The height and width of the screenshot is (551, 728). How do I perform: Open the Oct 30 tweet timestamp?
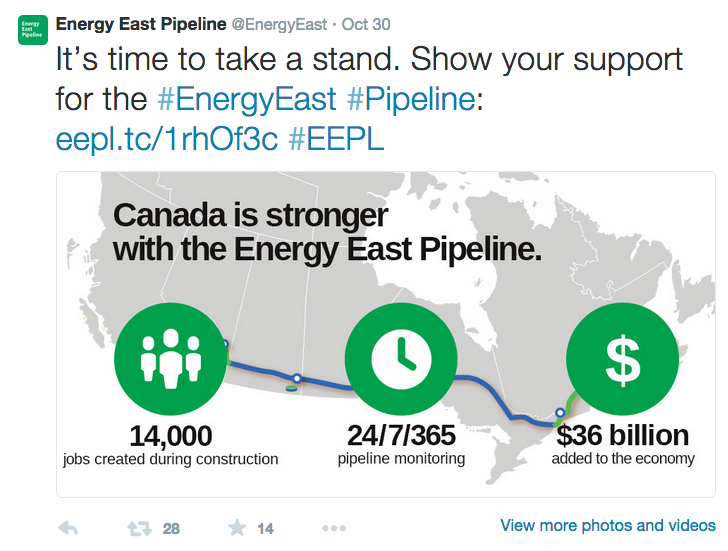366,24
